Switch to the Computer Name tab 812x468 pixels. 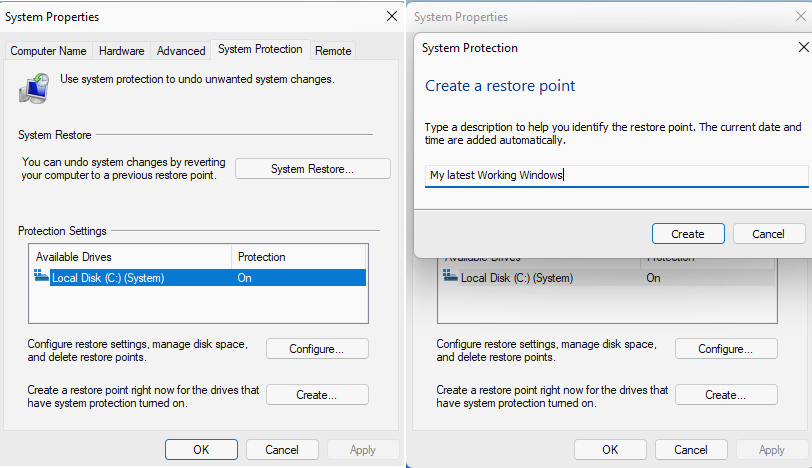(49, 51)
